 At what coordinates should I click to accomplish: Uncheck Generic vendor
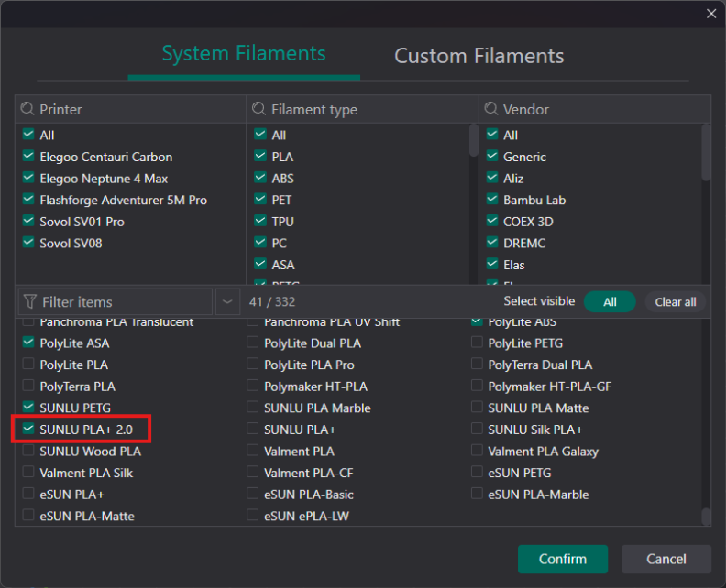492,157
